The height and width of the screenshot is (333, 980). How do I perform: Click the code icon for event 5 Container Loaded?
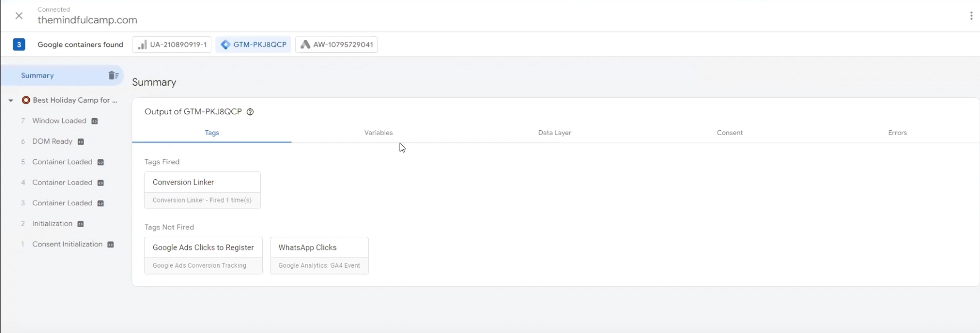pyautogui.click(x=101, y=162)
